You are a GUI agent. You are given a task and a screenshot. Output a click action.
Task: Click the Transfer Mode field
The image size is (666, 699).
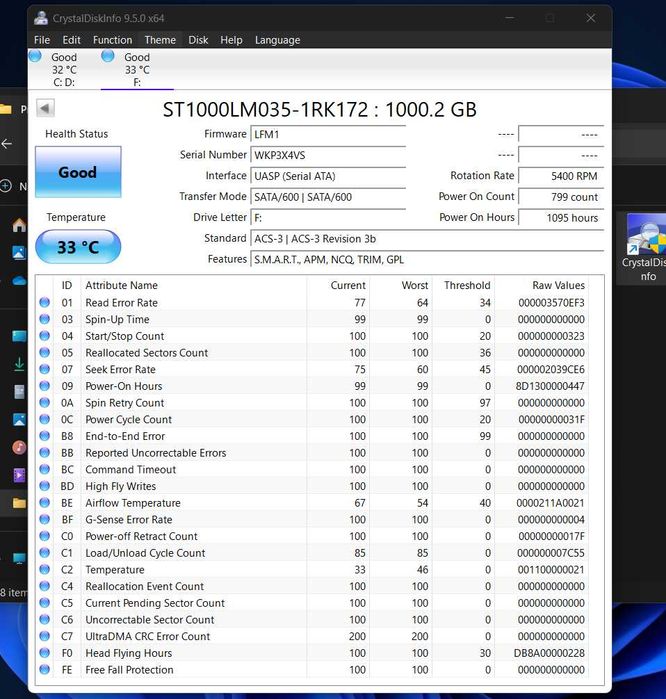328,197
